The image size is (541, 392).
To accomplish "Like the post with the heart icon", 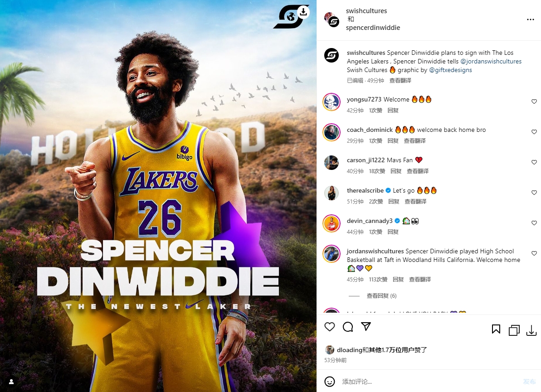I will [x=330, y=326].
